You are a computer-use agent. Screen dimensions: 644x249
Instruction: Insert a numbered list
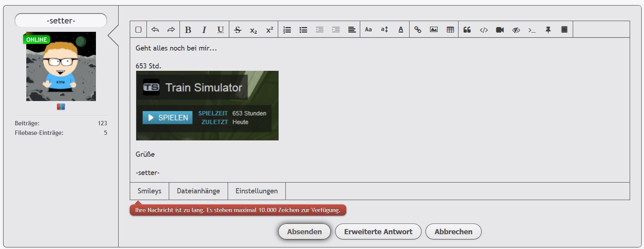point(287,29)
